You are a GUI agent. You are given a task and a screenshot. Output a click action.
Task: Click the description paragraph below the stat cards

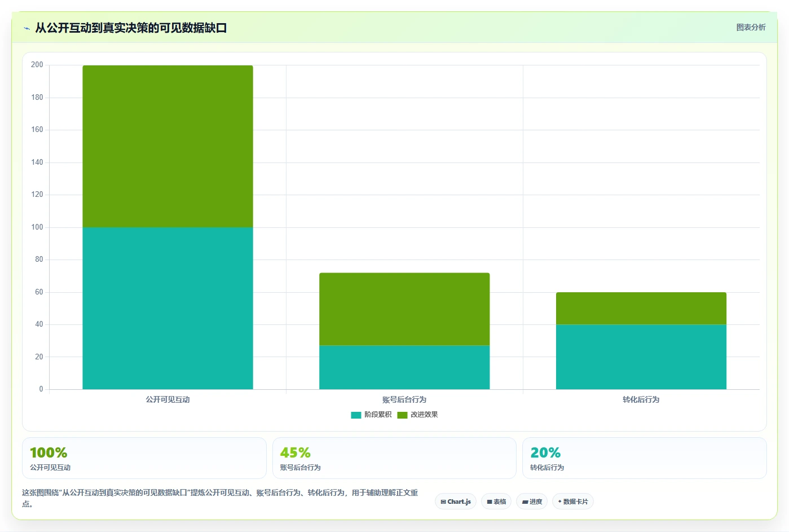tap(220, 498)
